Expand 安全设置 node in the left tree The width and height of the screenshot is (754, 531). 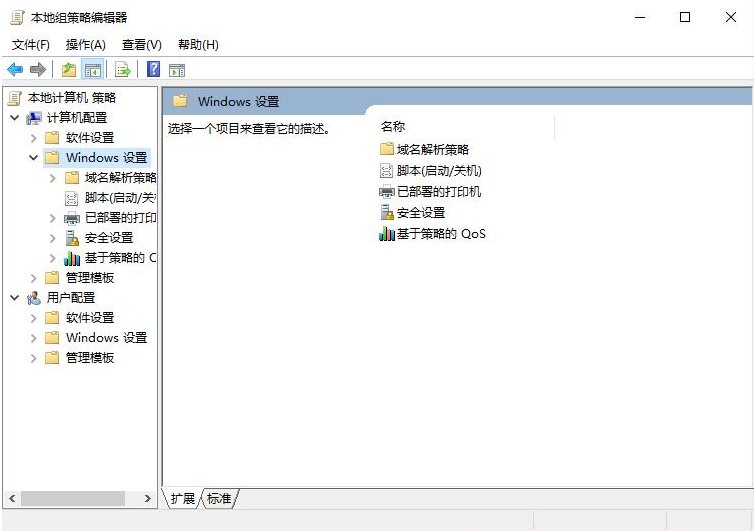point(53,238)
